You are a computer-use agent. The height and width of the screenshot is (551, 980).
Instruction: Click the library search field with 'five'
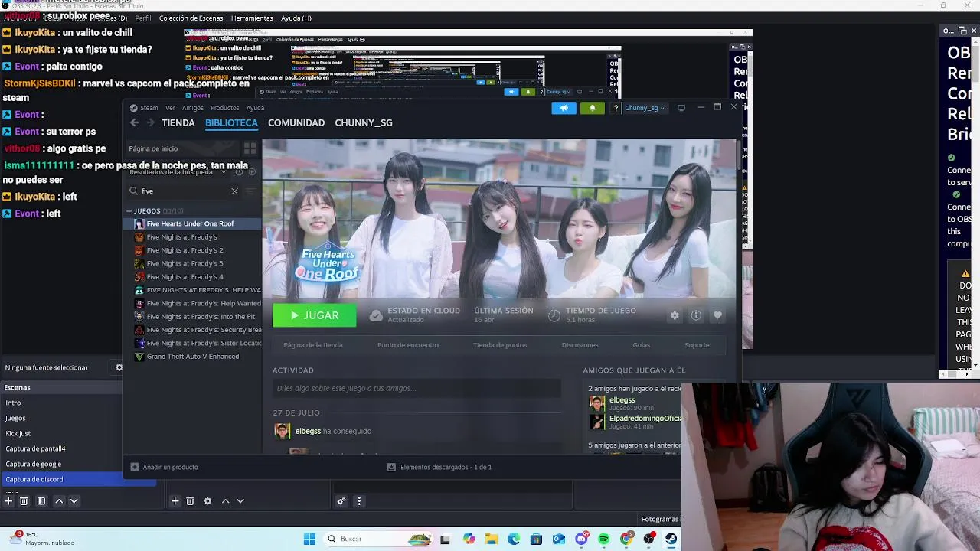pos(184,191)
